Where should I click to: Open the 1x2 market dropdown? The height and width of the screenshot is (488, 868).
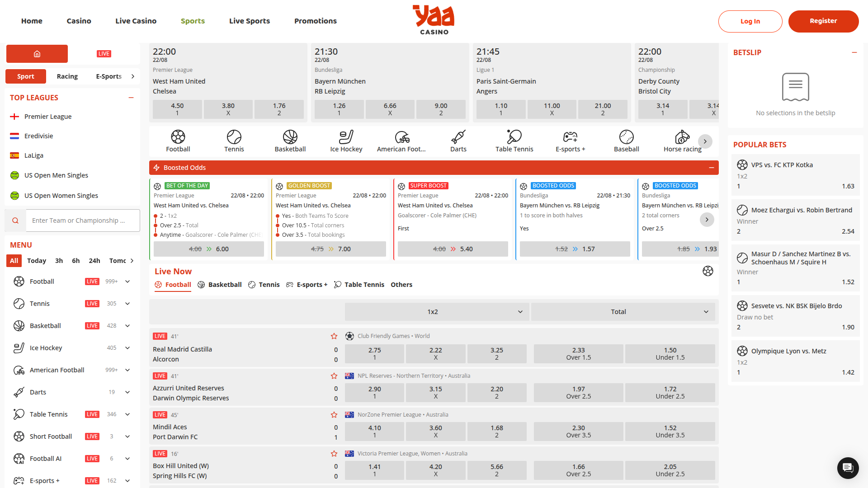pyautogui.click(x=436, y=311)
